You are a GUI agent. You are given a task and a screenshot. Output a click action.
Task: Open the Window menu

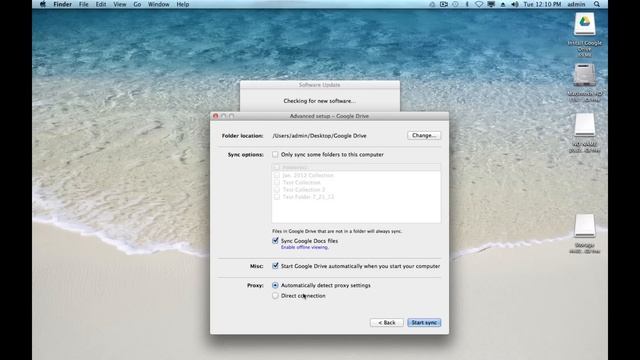[x=158, y=4]
